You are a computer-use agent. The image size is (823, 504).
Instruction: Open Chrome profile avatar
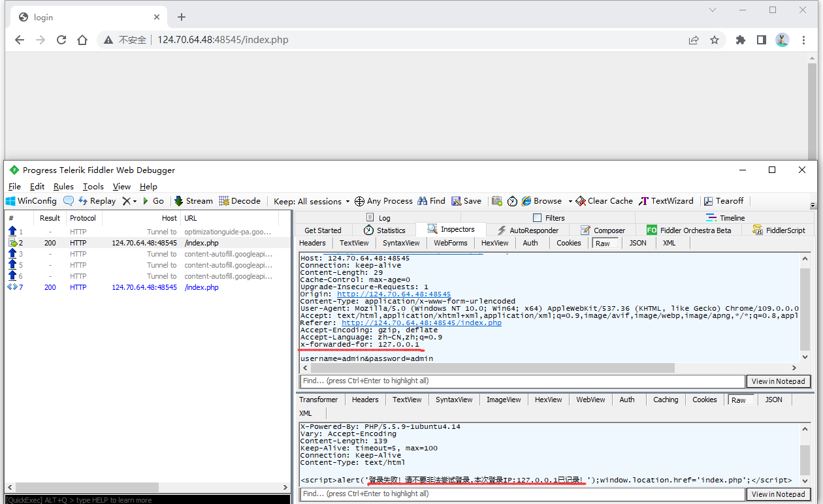pos(783,40)
